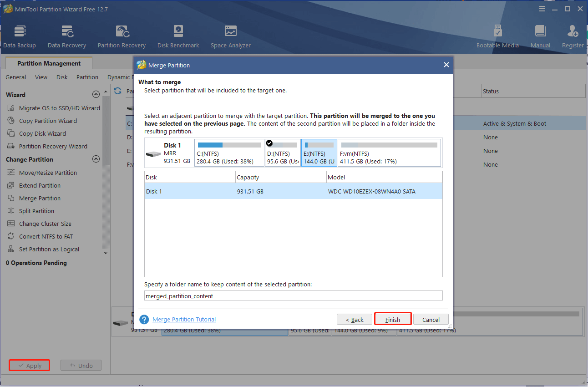Cancel the Merge Partition dialog
Viewport: 588px width, 387px height.
click(x=431, y=319)
